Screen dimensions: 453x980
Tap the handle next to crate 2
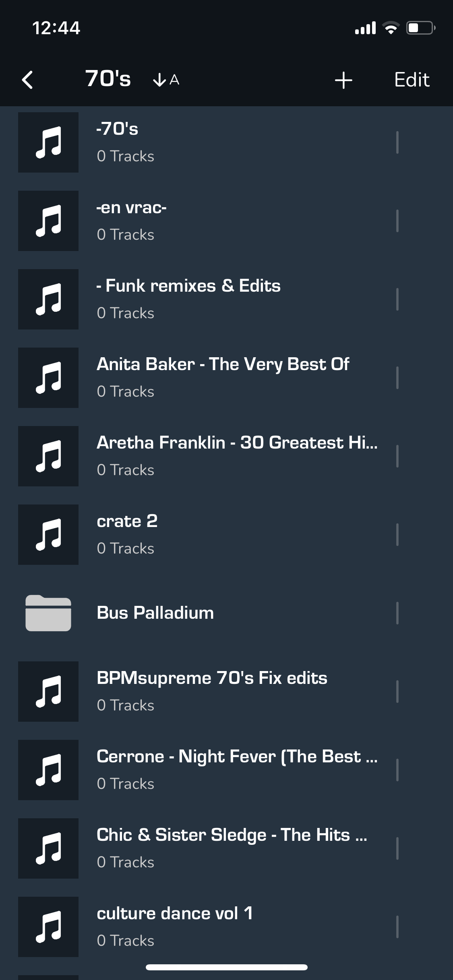[397, 535]
